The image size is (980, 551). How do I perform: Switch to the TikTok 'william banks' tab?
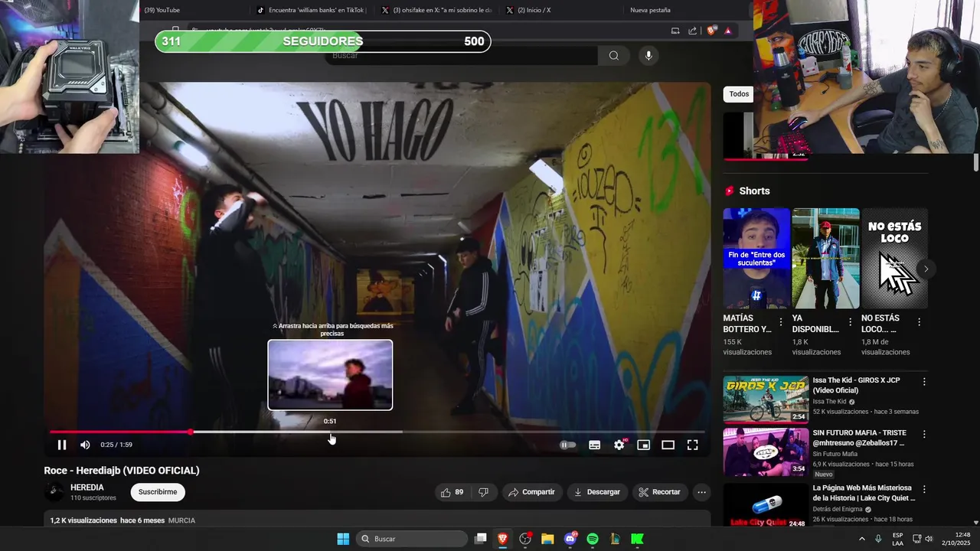312,10
